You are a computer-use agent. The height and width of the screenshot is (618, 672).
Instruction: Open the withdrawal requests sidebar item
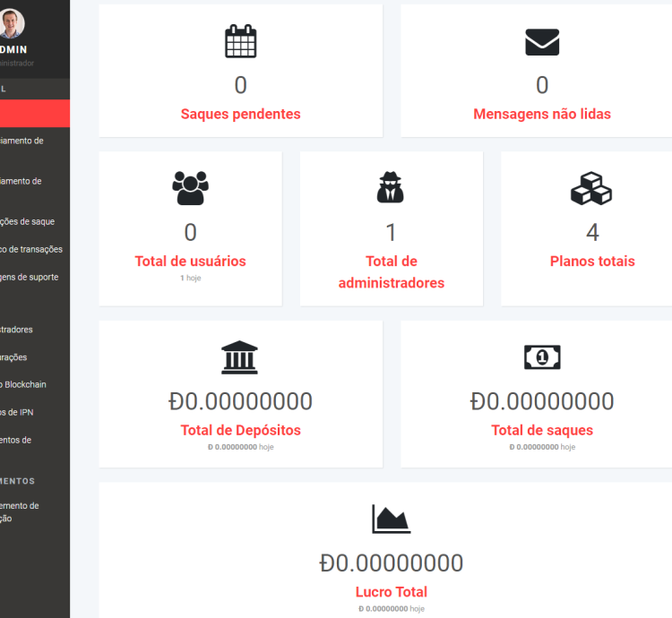click(x=32, y=221)
